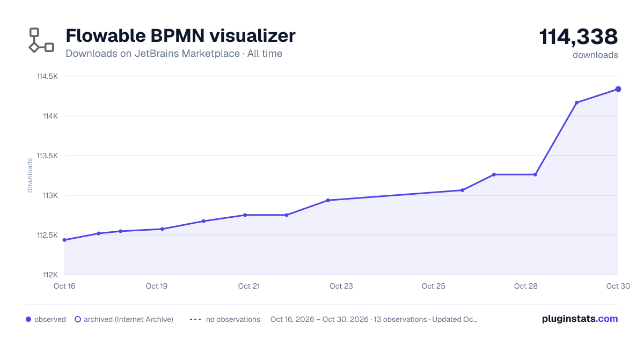Click the date range and observations summary text
The image size is (644, 338).
pos(374,319)
